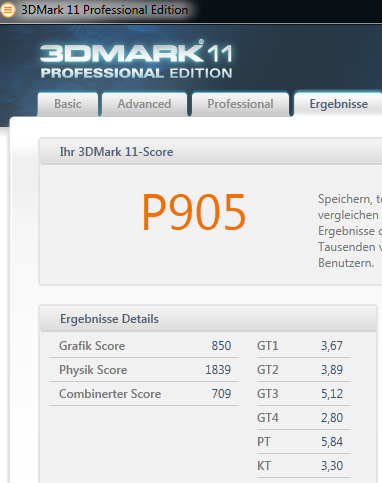Image resolution: width=382 pixels, height=483 pixels.
Task: Click the PT physics test row
Action: [x=304, y=442]
